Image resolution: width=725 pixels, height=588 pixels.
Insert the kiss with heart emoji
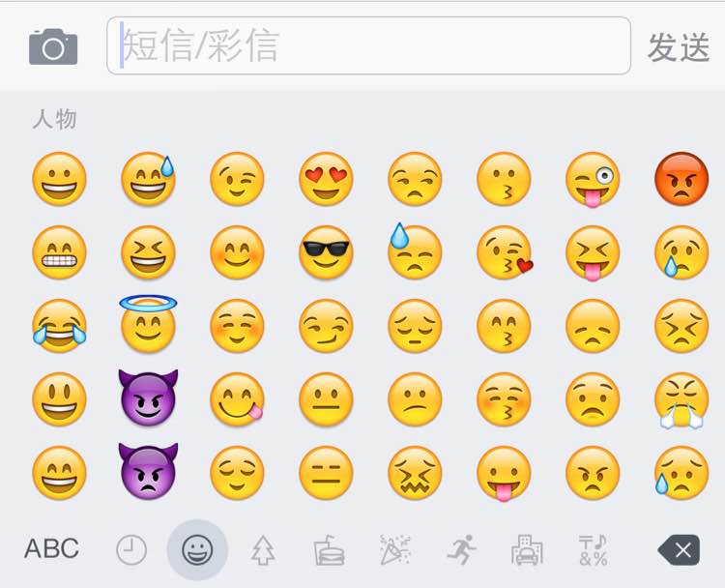[x=504, y=252]
